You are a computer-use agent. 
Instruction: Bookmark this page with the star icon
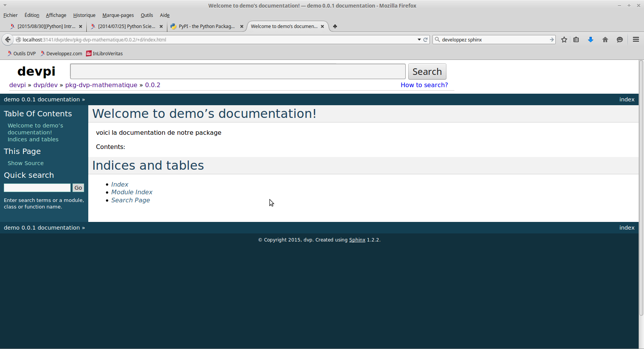564,40
